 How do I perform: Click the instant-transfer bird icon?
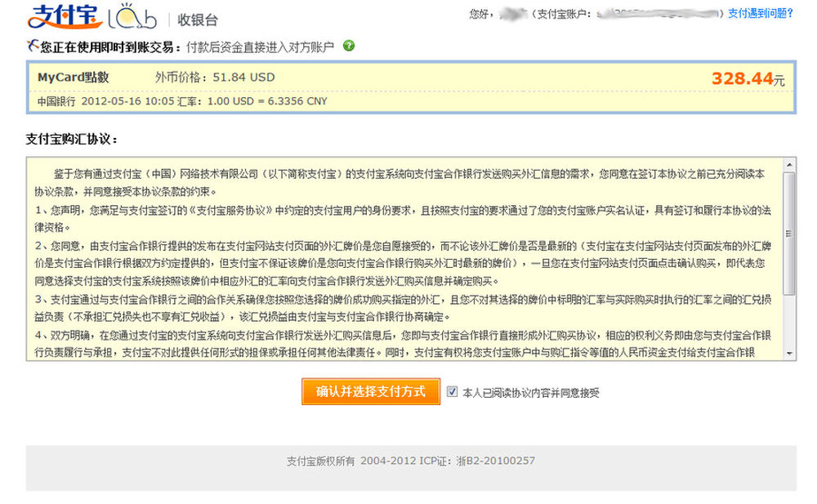coord(33,47)
